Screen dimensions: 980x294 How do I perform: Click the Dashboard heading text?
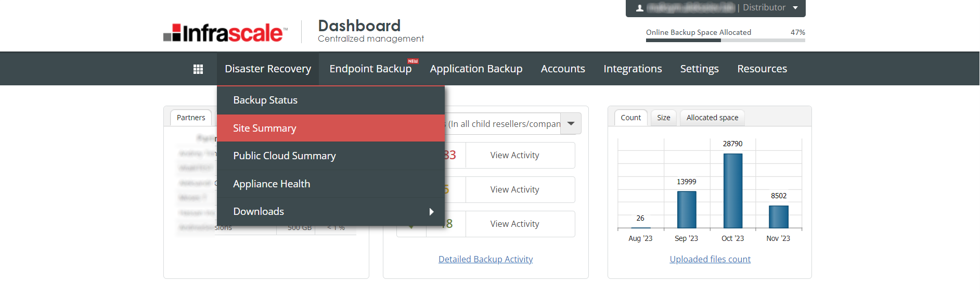pyautogui.click(x=359, y=25)
